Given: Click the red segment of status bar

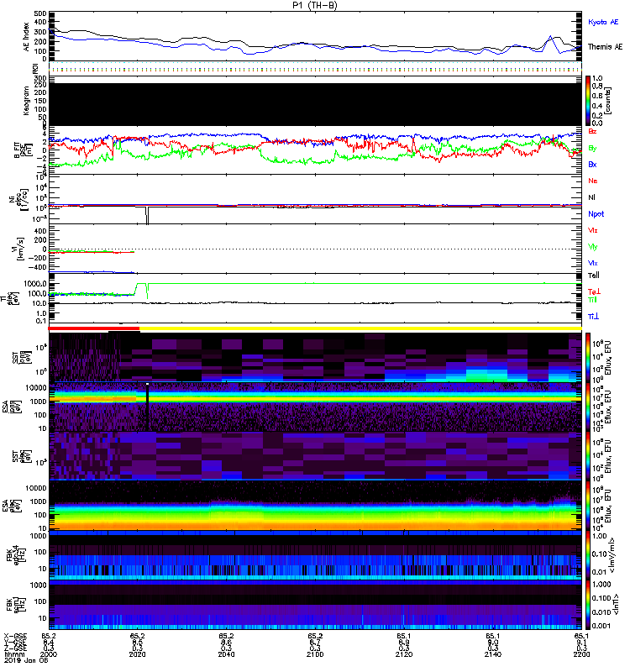Looking at the screenshot, I should (94, 328).
